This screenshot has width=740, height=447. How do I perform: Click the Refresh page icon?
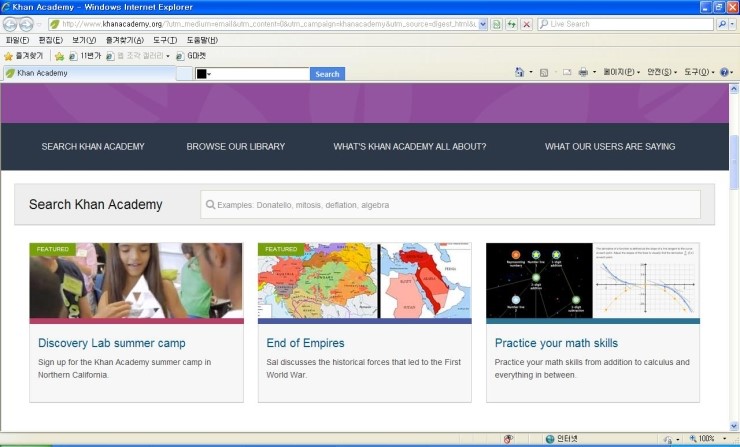[511, 23]
